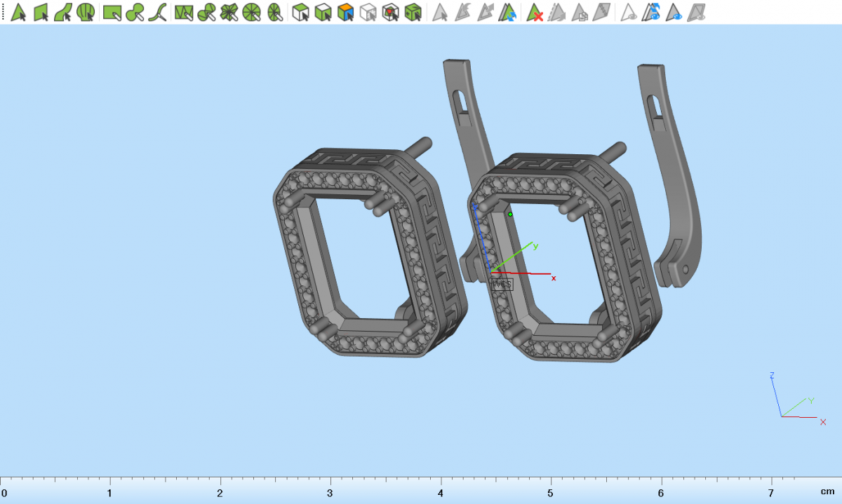The width and height of the screenshot is (842, 504).
Task: Click the toolbar drag handle at far left
Action: [x=3, y=12]
